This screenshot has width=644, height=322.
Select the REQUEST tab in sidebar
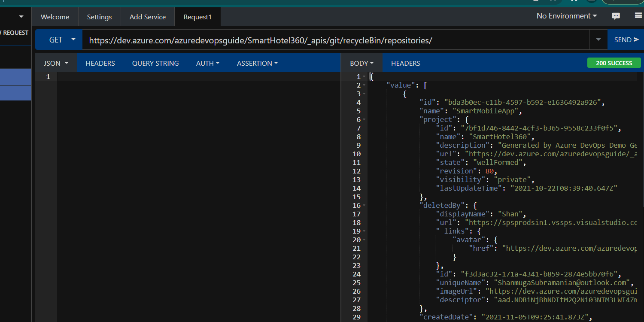(15, 33)
